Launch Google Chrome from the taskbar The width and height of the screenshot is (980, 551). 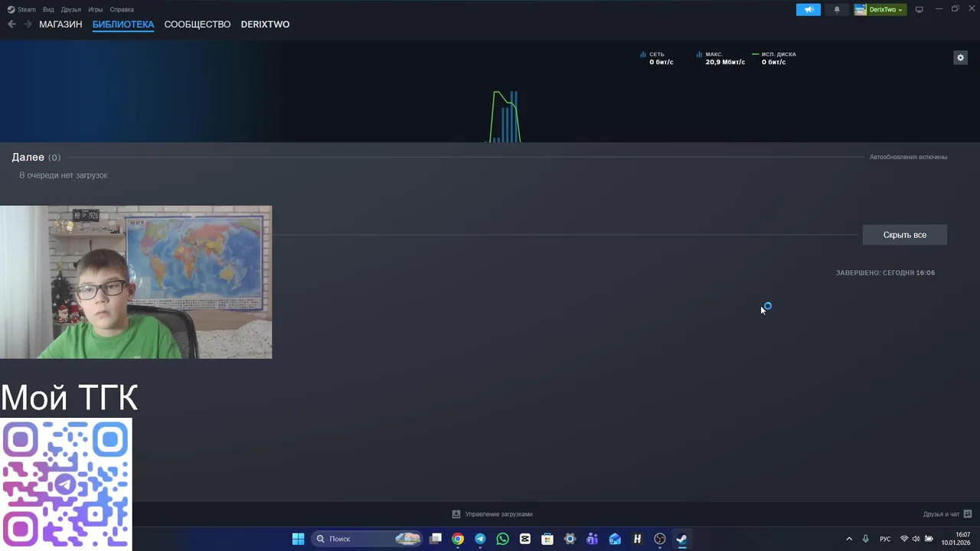(x=458, y=539)
